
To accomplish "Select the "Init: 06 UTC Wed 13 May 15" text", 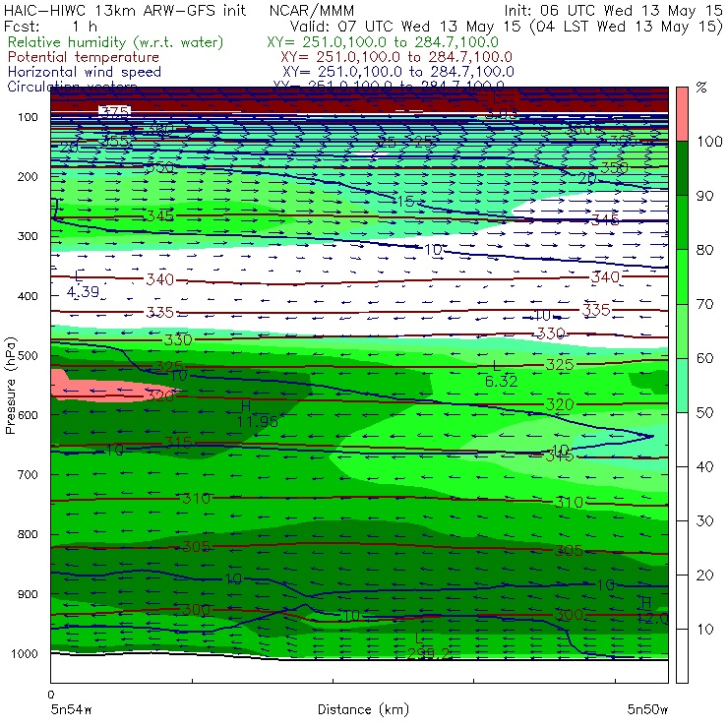I will pos(613,11).
